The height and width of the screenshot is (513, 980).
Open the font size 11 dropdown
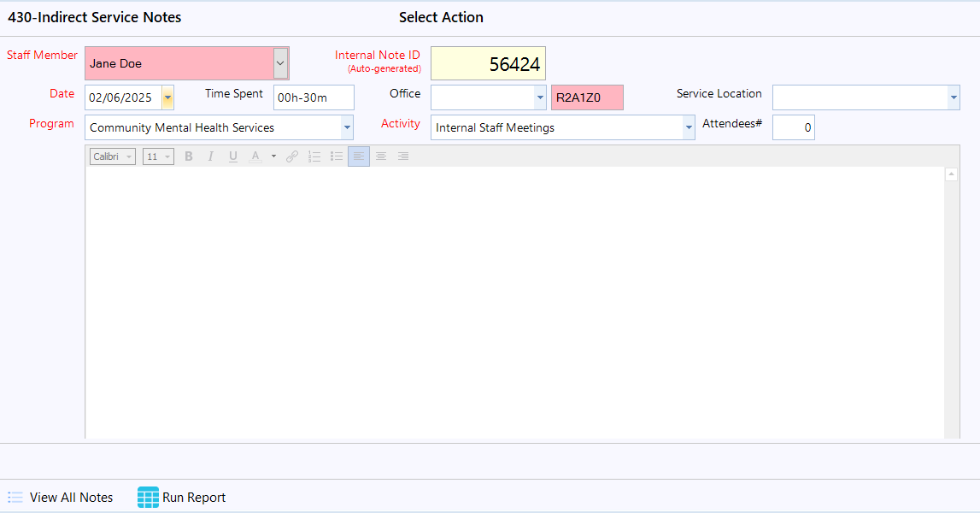click(x=158, y=156)
